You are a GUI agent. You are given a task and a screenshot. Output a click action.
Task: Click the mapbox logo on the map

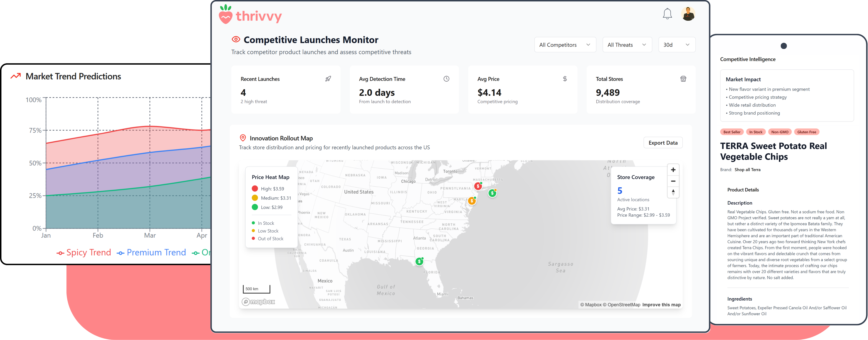click(x=258, y=302)
